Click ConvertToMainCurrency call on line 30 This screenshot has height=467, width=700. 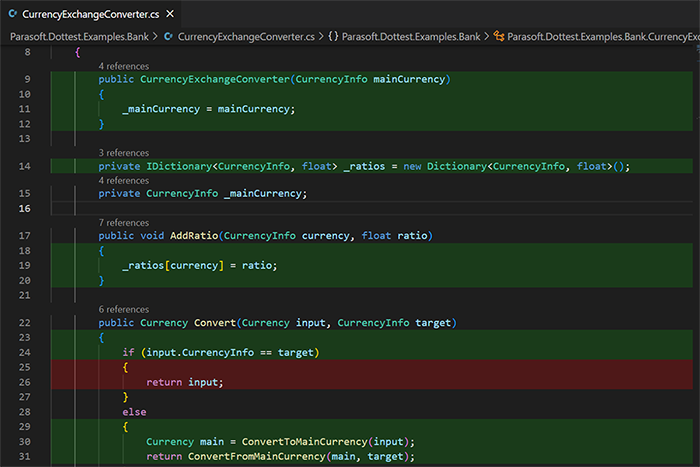(x=304, y=442)
